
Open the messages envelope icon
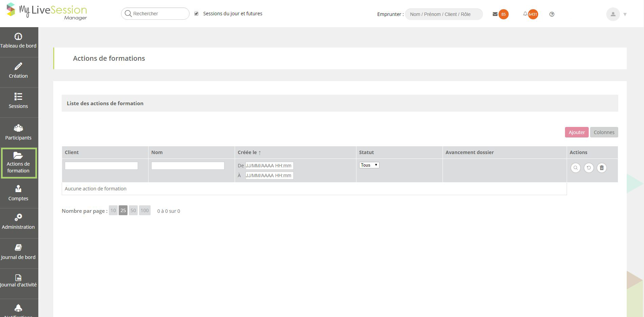pos(495,14)
